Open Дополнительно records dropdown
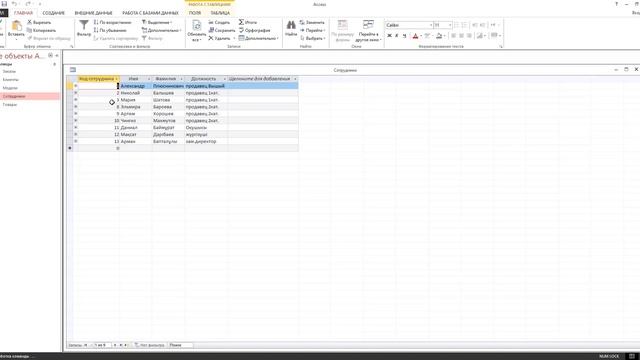This screenshot has height=360, width=640. tap(258, 38)
